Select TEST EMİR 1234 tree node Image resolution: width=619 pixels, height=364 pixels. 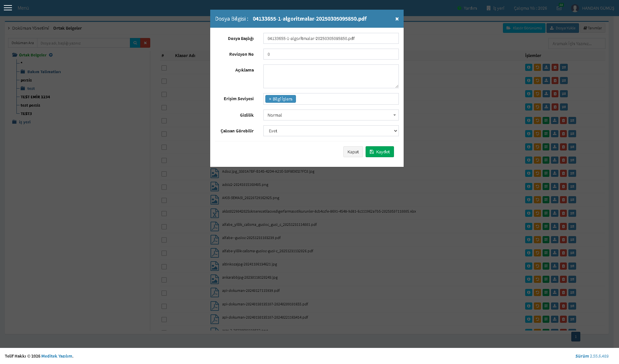pyautogui.click(x=35, y=97)
